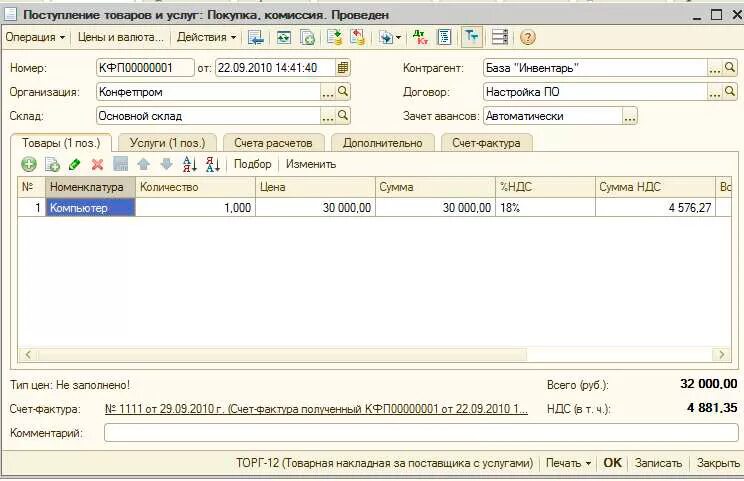Click the reread document toolbar icon

click(307, 37)
